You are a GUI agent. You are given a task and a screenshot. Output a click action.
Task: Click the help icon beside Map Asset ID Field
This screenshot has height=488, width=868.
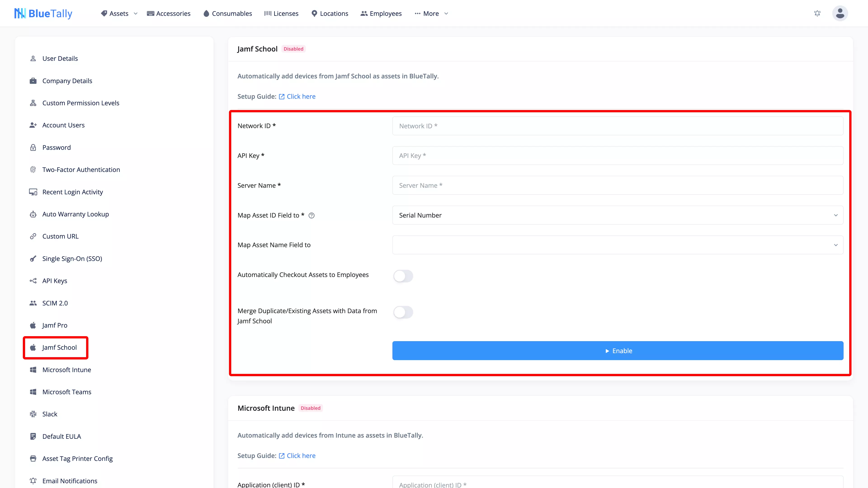pos(312,216)
